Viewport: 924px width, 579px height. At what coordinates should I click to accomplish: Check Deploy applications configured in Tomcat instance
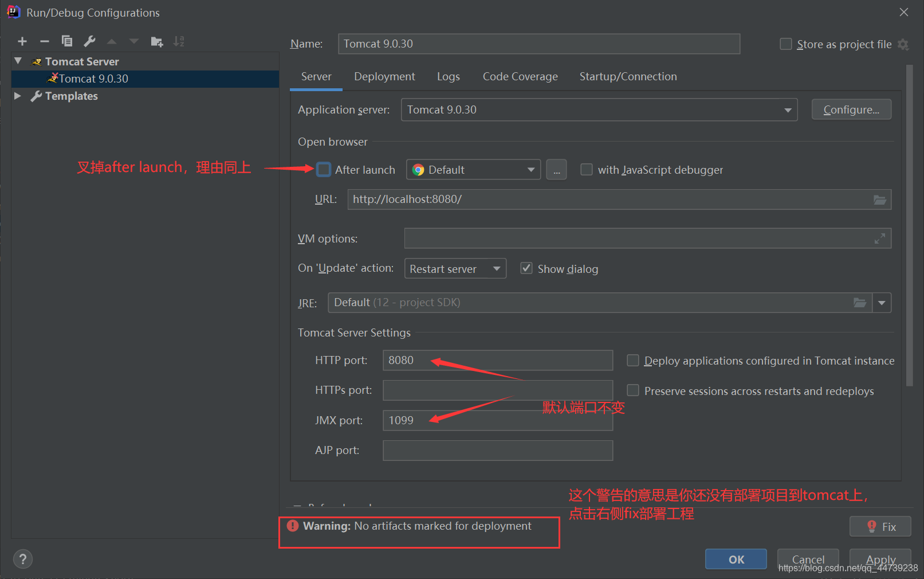coord(633,361)
